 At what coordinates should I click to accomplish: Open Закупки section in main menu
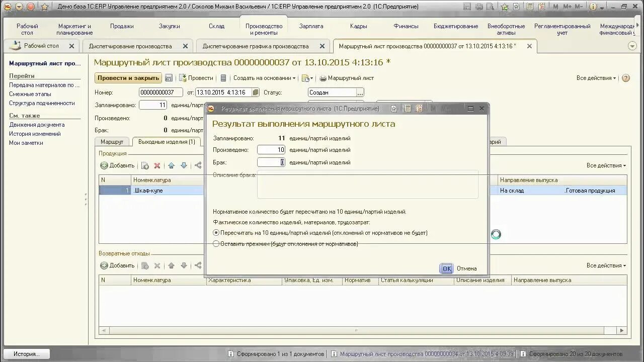[169, 26]
